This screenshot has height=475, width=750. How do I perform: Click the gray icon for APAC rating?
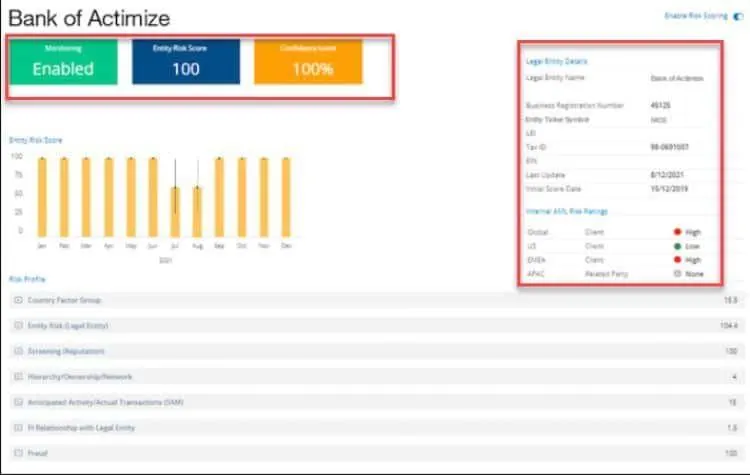(x=677, y=274)
